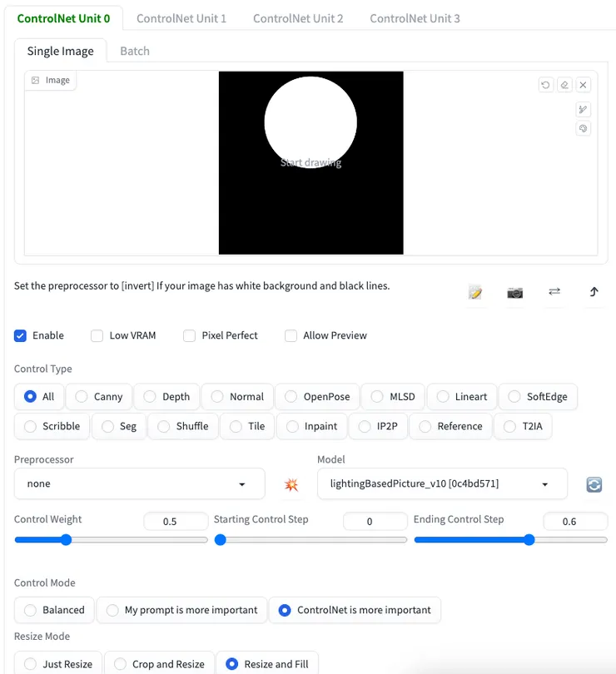The image size is (616, 674).
Task: Click the upward arrow send dimensions icon
Action: pyautogui.click(x=594, y=292)
